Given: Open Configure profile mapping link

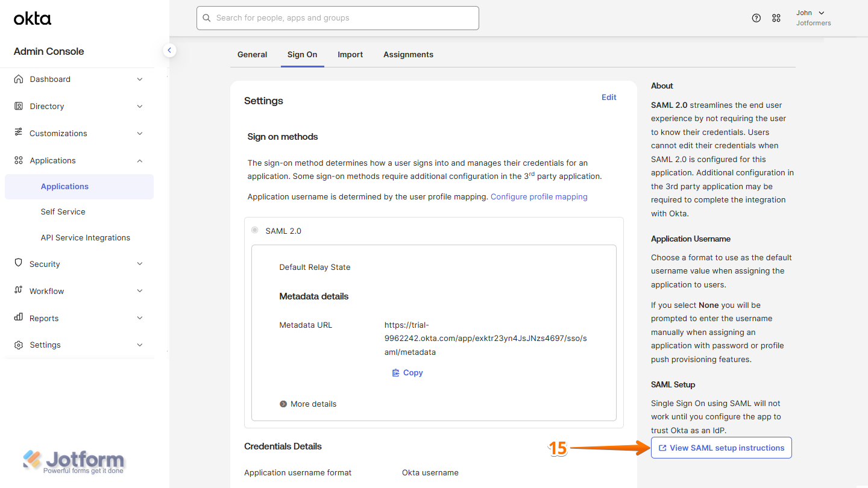Looking at the screenshot, I should click(x=539, y=197).
